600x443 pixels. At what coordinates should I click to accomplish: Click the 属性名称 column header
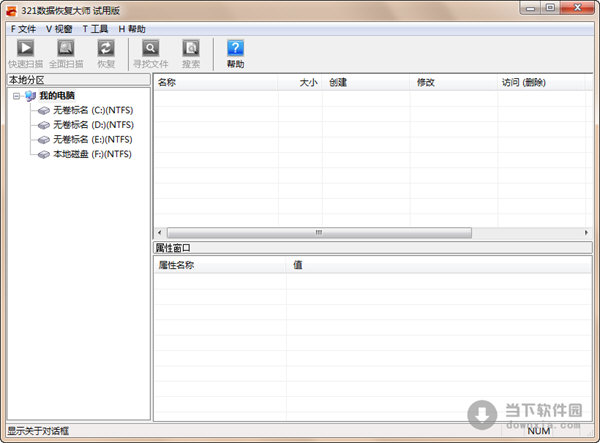pos(220,265)
